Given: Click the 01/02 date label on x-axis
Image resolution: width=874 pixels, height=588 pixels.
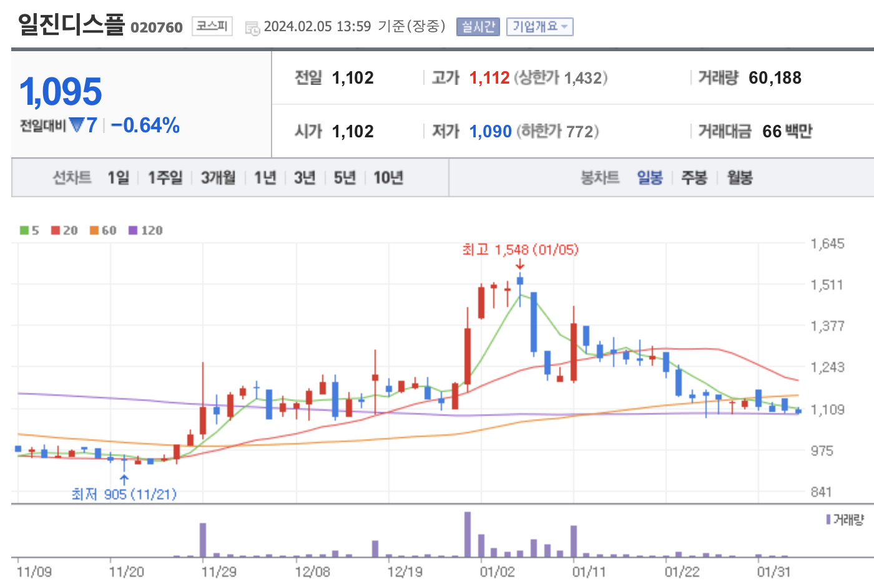Looking at the screenshot, I should pyautogui.click(x=498, y=572).
